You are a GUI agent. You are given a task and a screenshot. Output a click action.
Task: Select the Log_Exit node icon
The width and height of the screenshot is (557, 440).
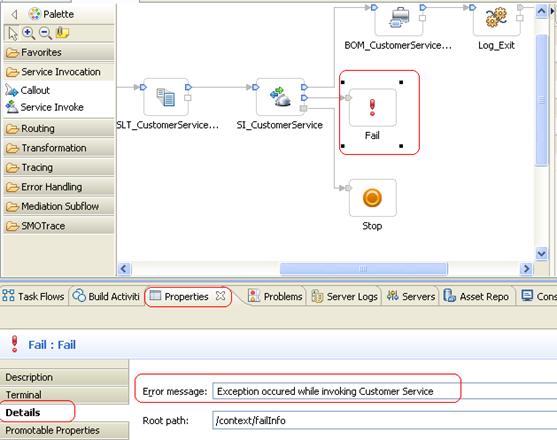pos(496,18)
